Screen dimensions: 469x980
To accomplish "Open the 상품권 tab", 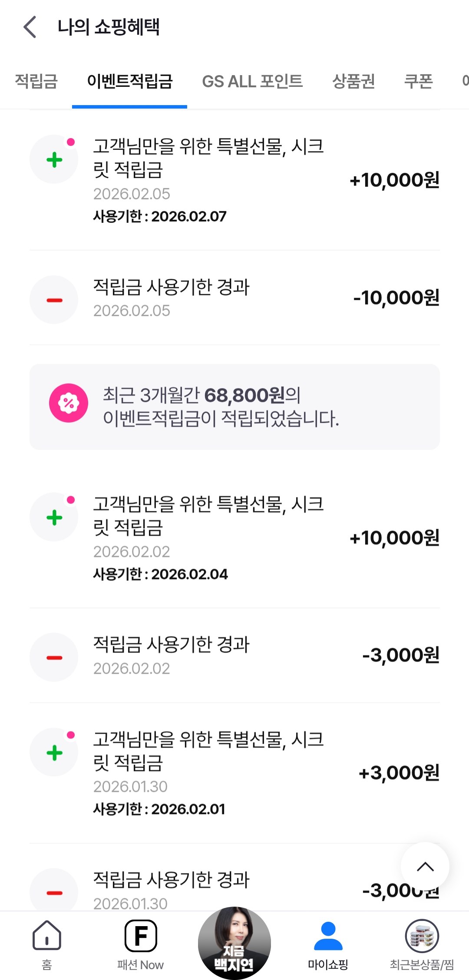I will click(353, 81).
